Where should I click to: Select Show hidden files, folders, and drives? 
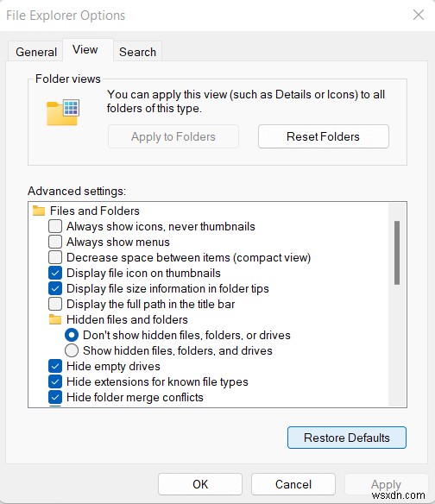pos(72,350)
